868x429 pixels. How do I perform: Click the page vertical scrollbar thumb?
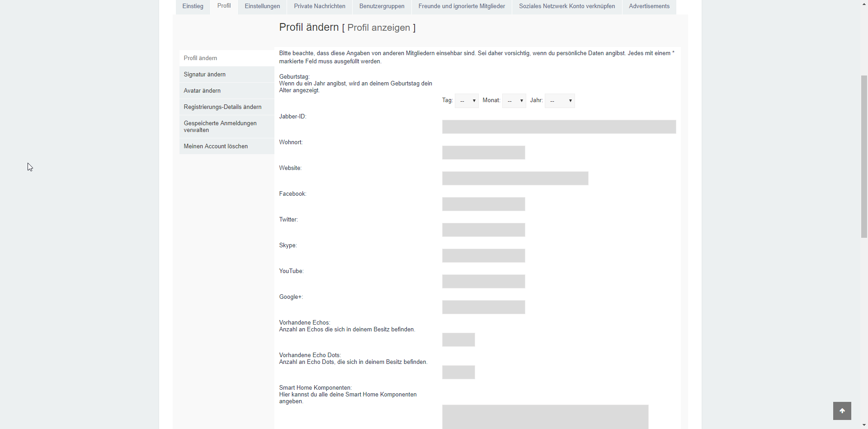pos(864,156)
